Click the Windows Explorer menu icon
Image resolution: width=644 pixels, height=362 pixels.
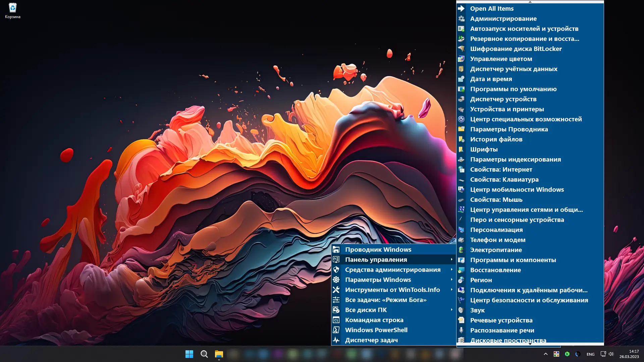(336, 250)
